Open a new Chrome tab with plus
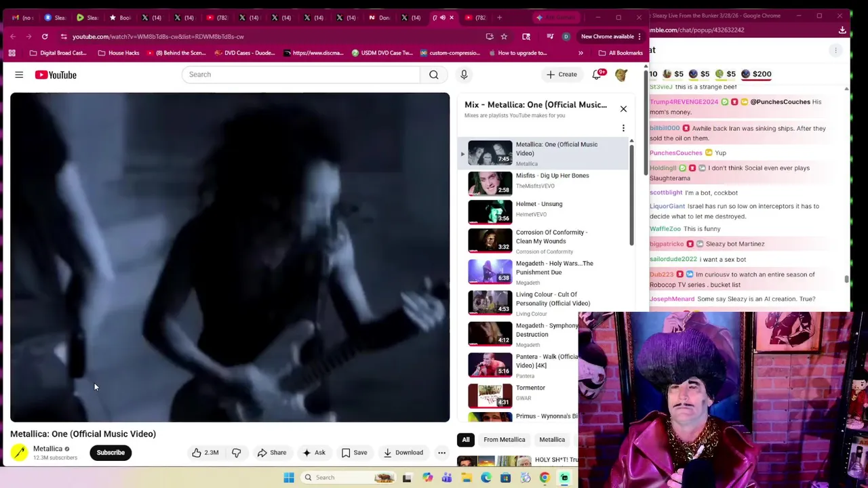Image resolution: width=868 pixels, height=488 pixels. tap(499, 18)
